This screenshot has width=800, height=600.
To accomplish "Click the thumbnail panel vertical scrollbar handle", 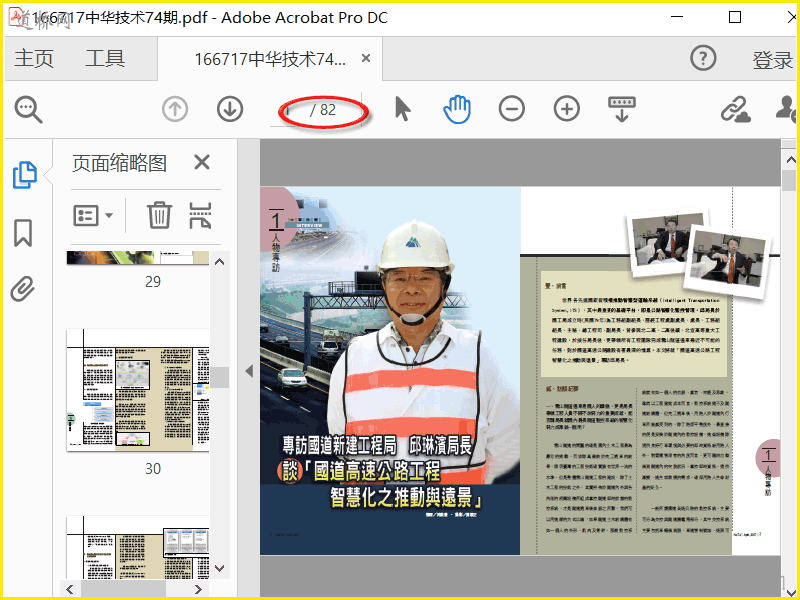I will [220, 378].
